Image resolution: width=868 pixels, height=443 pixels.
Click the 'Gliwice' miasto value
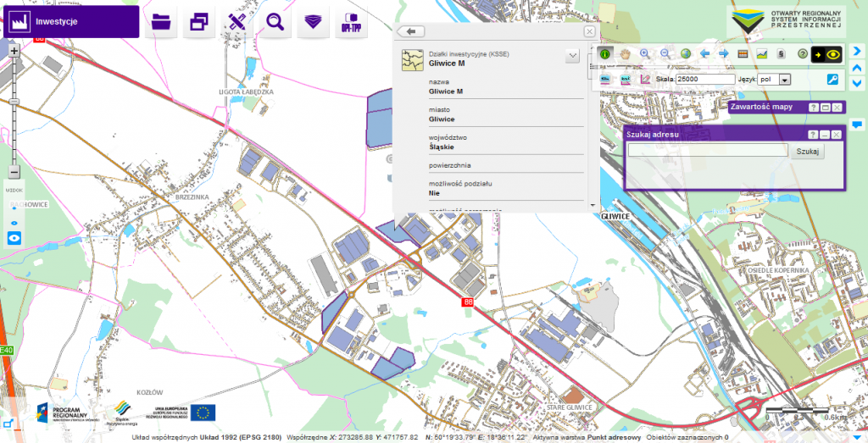point(442,119)
